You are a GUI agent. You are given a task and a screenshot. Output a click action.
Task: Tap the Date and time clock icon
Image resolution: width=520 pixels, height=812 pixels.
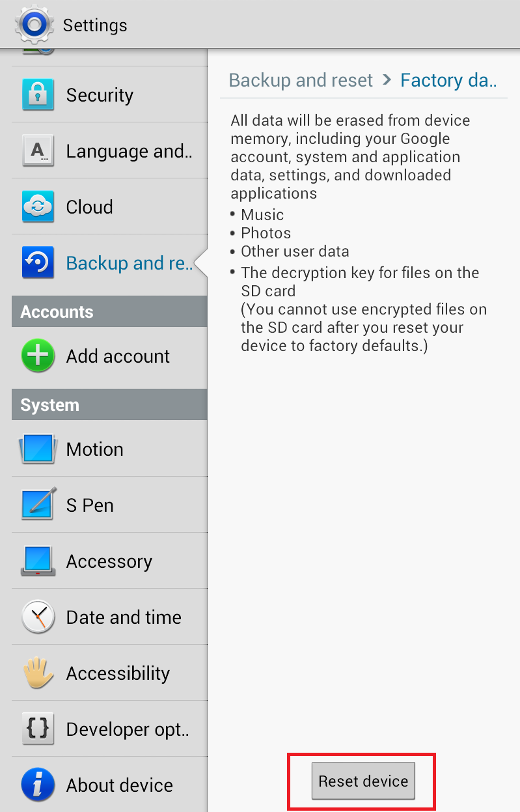tap(38, 617)
